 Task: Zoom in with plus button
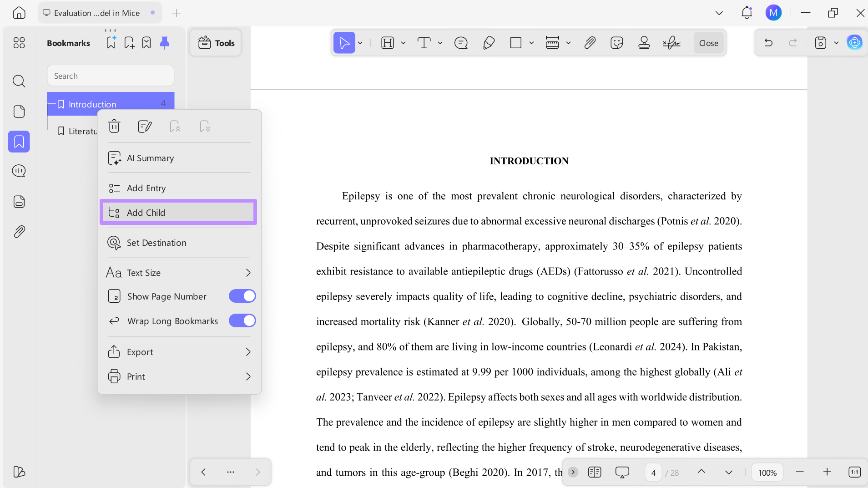tap(827, 472)
